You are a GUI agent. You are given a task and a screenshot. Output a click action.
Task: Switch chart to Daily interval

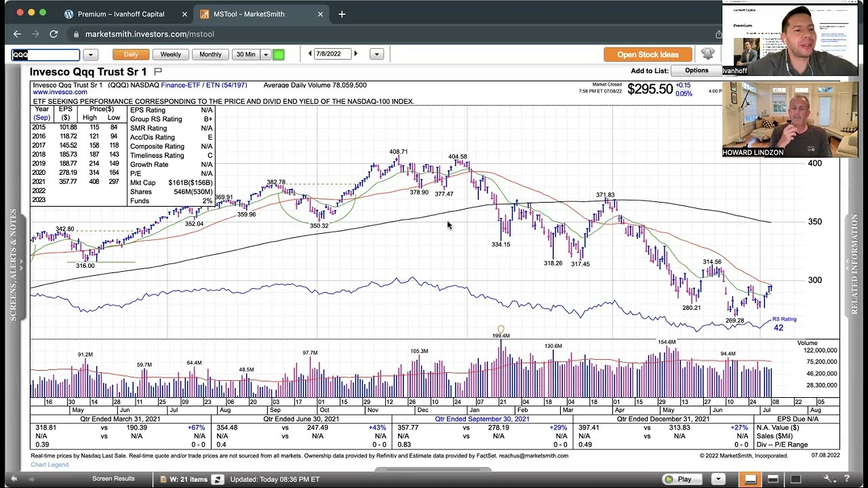coord(130,54)
